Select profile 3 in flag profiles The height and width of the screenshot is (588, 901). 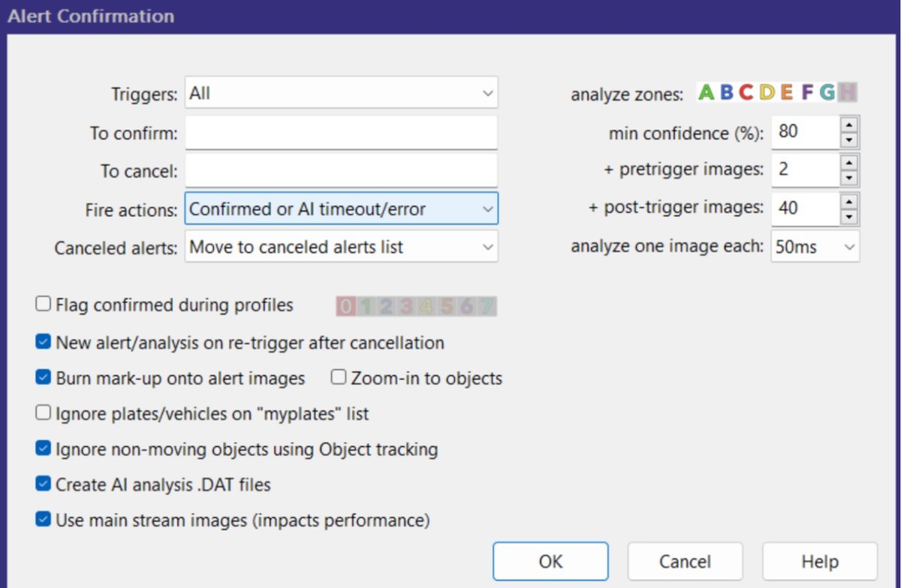point(405,306)
